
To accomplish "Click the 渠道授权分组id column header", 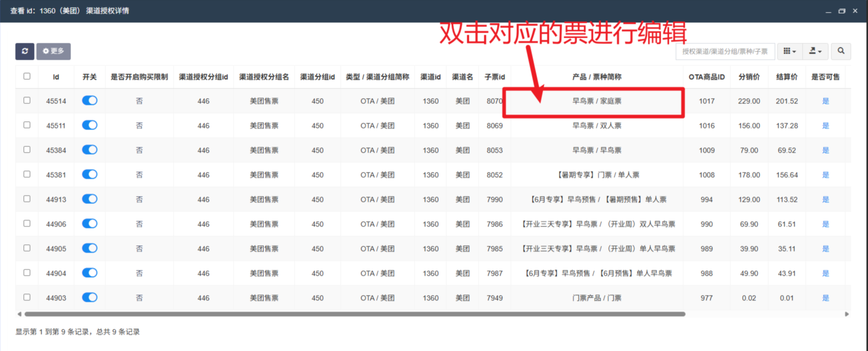I will pos(204,77).
